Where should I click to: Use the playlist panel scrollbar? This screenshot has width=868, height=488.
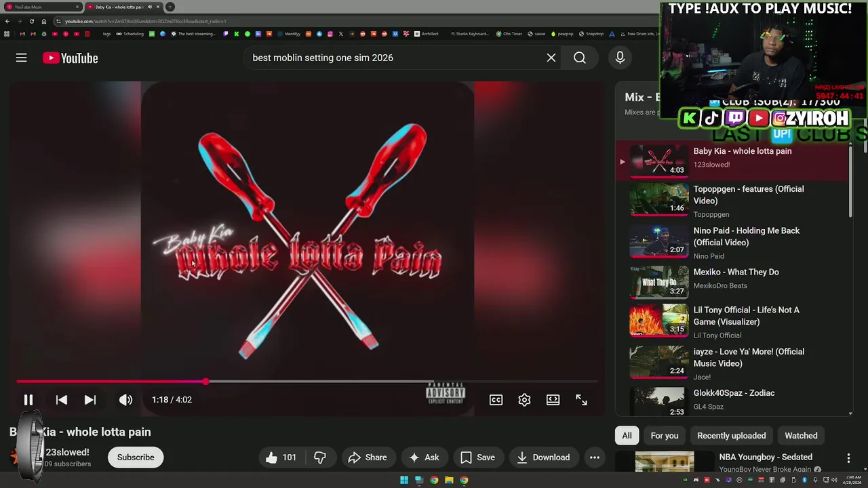tap(850, 182)
